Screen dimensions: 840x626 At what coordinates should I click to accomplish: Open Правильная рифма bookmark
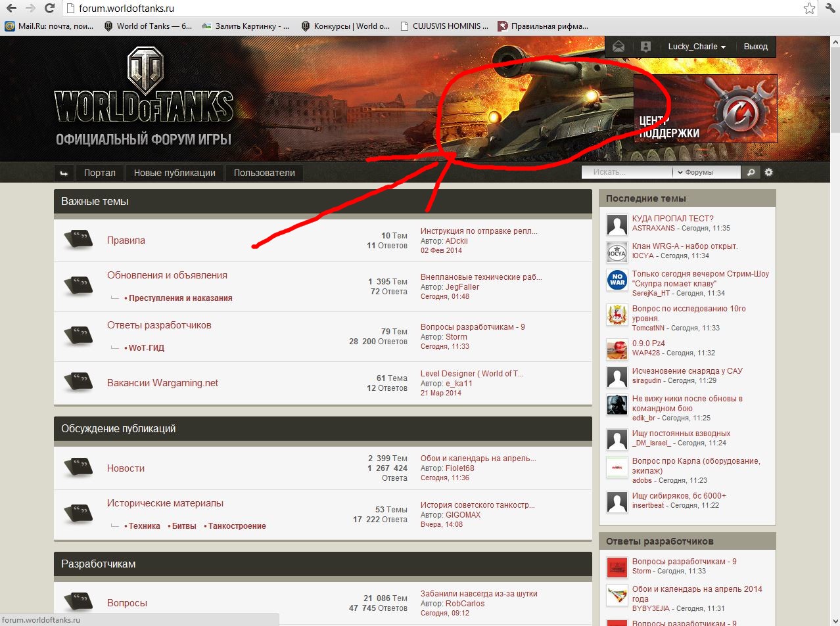(x=543, y=26)
